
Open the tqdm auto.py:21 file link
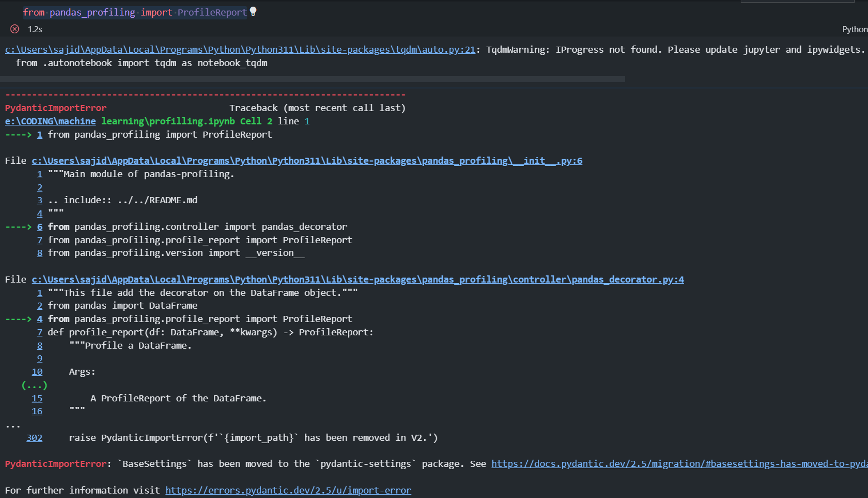(240, 49)
